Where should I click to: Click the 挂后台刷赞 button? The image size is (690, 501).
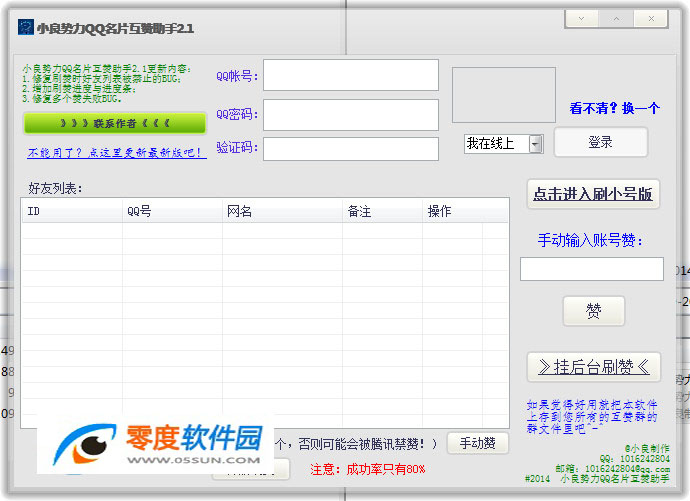click(593, 367)
